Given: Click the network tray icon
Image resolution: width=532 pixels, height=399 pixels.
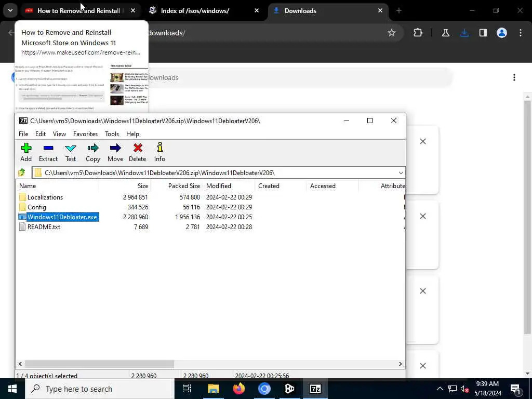Looking at the screenshot, I should (x=453, y=389).
